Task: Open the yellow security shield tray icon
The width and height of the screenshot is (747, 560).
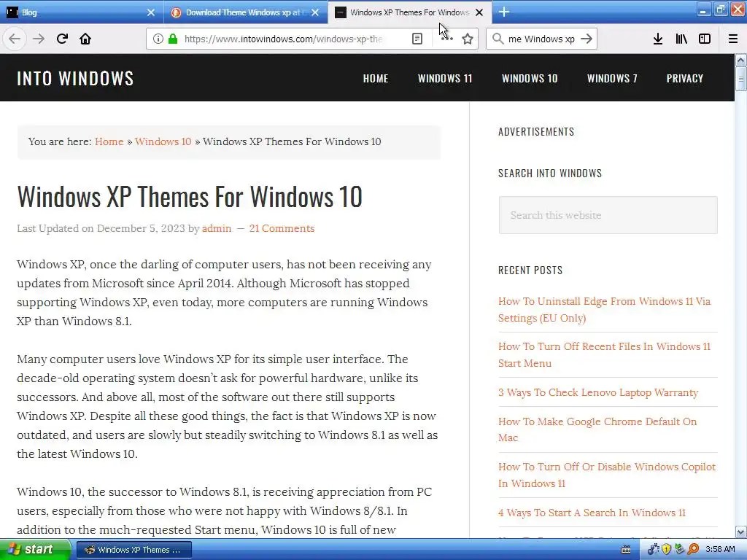Action: 667,550
